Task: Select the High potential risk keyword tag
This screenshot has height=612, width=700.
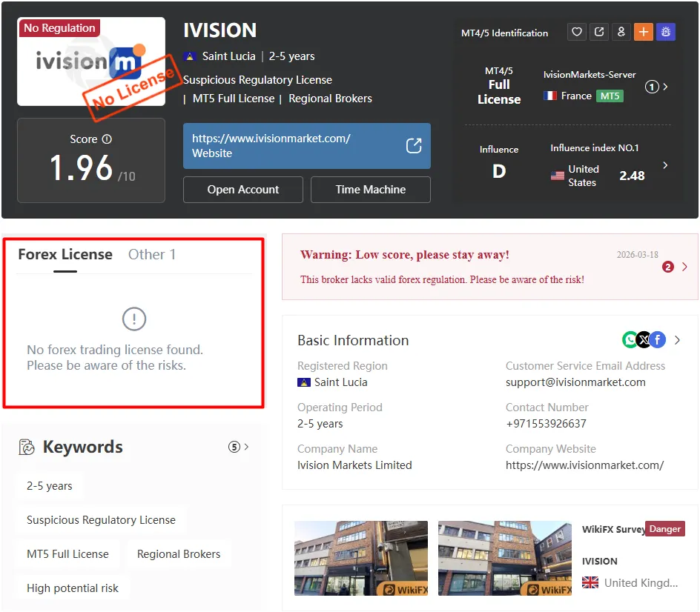Action: pos(73,588)
